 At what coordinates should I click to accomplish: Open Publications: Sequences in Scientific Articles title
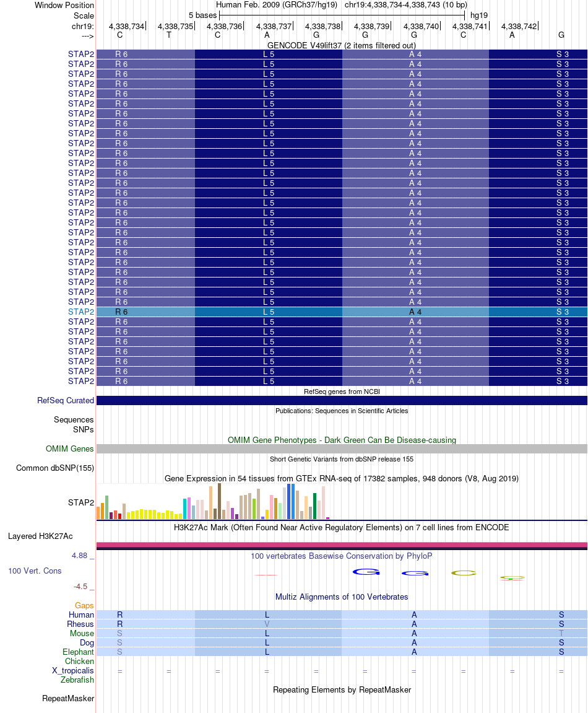pos(342,411)
